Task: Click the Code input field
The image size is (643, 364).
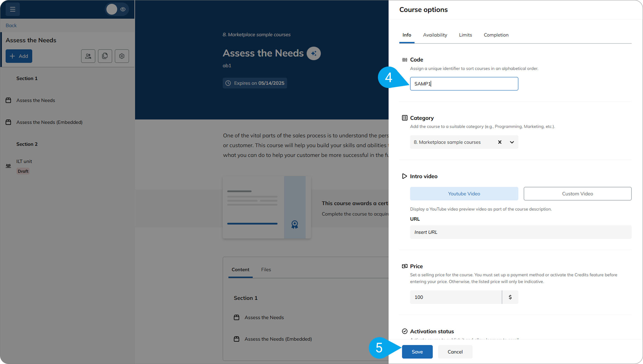Action: tap(464, 84)
